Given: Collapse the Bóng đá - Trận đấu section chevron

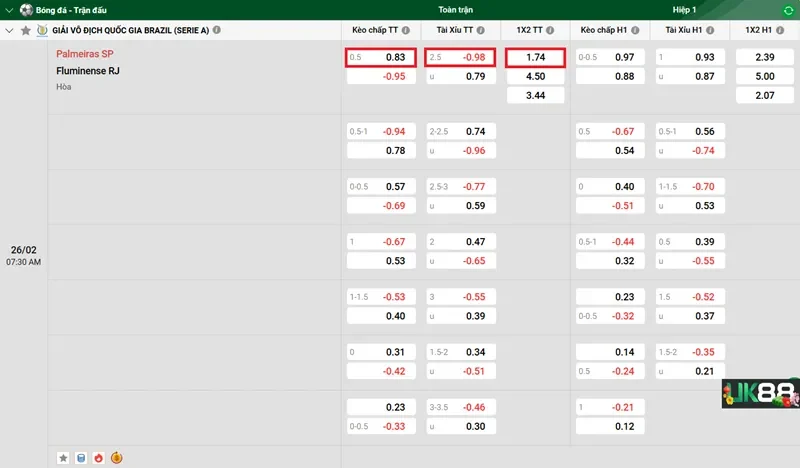Looking at the screenshot, I should (x=9, y=10).
